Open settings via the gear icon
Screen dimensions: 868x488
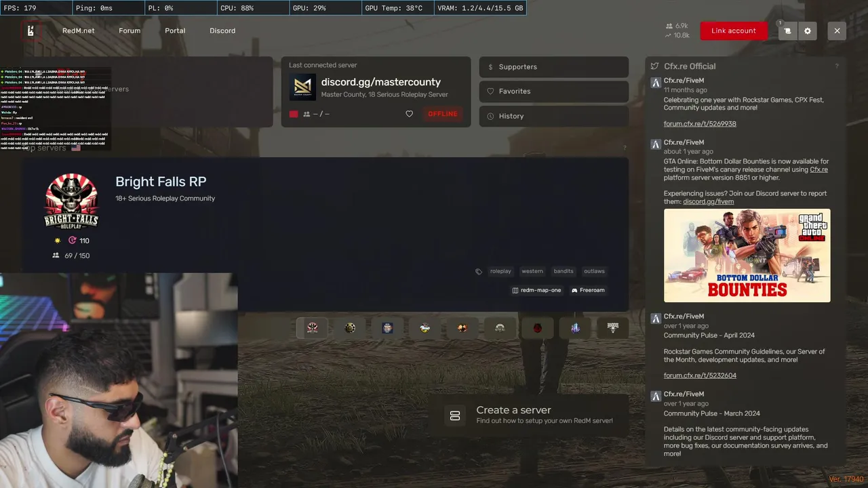[808, 30]
